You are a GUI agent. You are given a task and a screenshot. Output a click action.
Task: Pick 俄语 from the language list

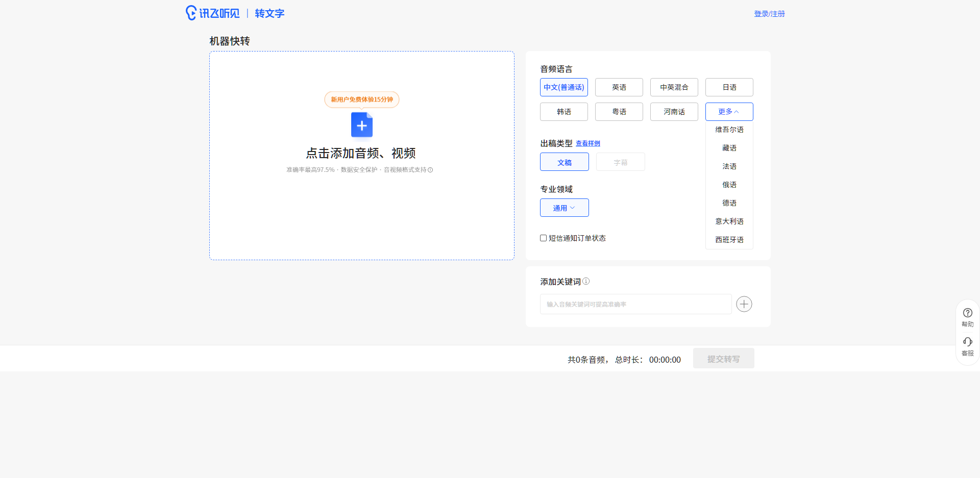[729, 185]
